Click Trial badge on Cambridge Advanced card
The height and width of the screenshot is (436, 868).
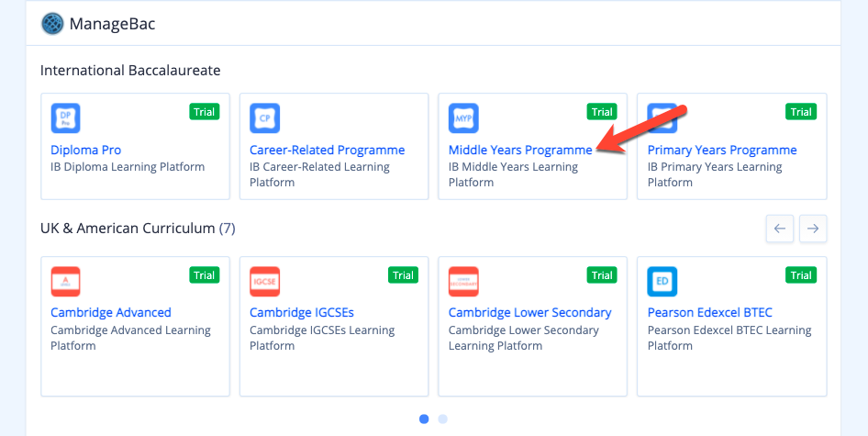205,275
